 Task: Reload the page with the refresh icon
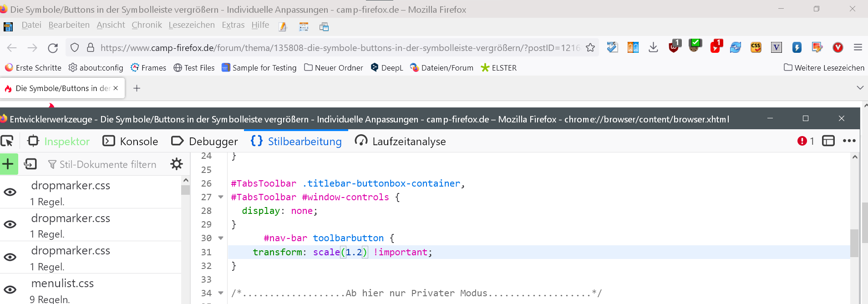click(x=53, y=48)
